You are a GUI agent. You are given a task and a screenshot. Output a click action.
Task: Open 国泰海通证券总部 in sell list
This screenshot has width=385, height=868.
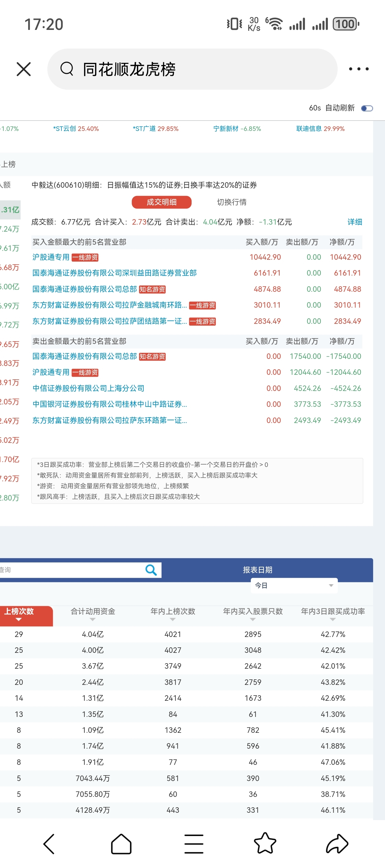[85, 356]
